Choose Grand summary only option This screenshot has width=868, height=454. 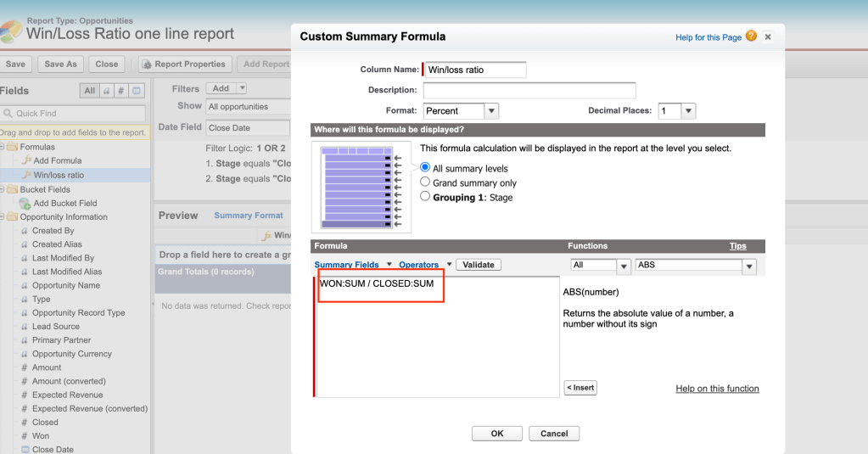tap(426, 182)
